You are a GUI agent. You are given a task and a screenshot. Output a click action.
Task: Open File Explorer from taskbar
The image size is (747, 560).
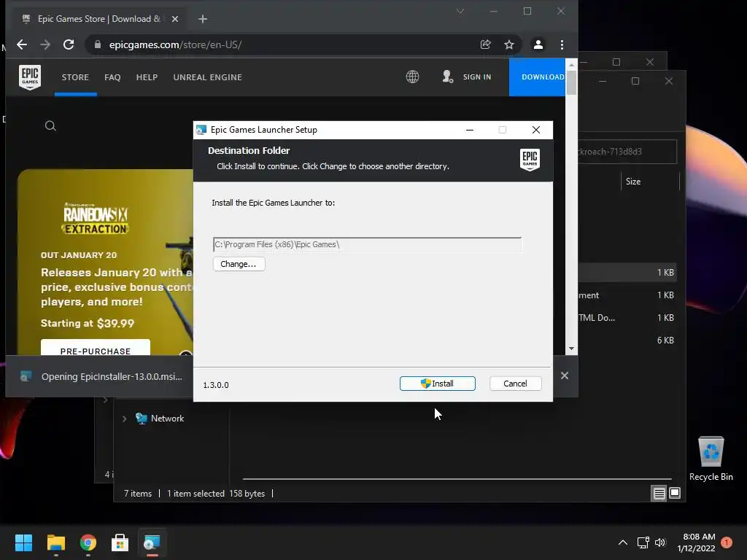click(55, 542)
